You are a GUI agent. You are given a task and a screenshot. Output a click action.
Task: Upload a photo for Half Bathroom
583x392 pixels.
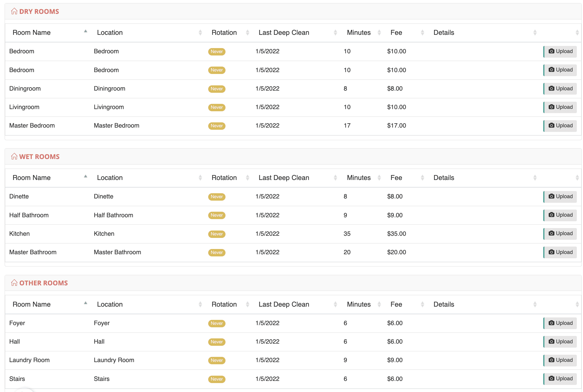click(x=560, y=215)
